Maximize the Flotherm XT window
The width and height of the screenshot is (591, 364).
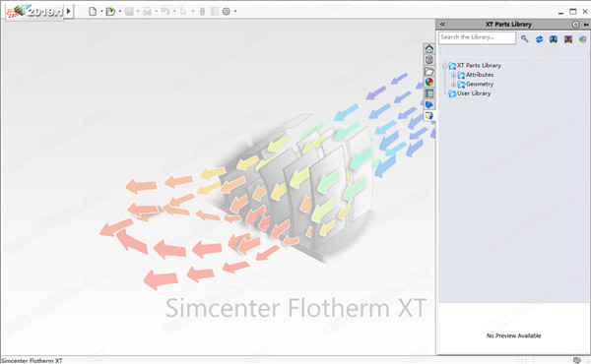(573, 12)
